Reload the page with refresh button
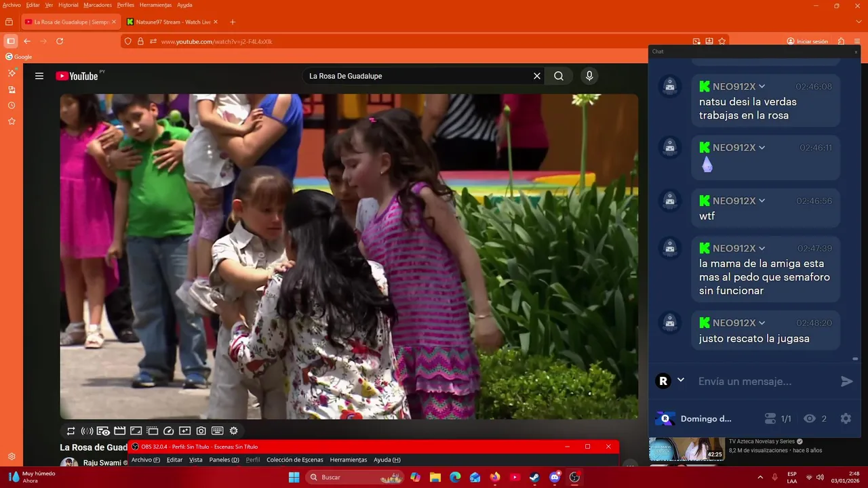868x488 pixels. [60, 41]
